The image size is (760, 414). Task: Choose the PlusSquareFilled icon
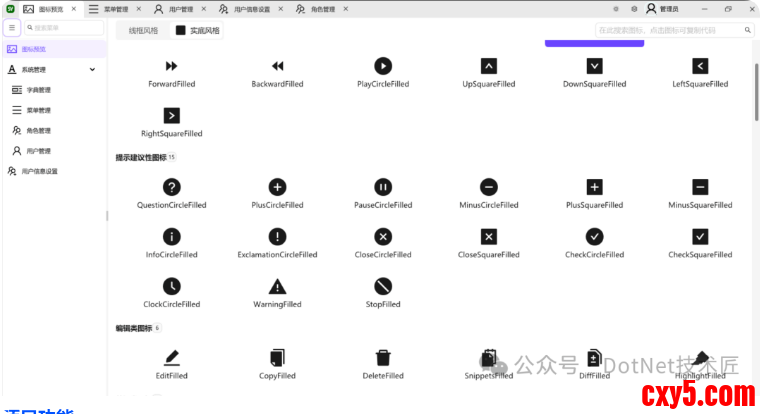pyautogui.click(x=594, y=187)
